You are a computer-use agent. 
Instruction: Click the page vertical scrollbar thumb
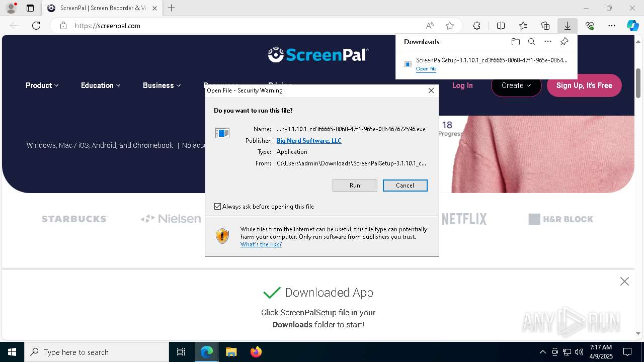tap(638, 83)
